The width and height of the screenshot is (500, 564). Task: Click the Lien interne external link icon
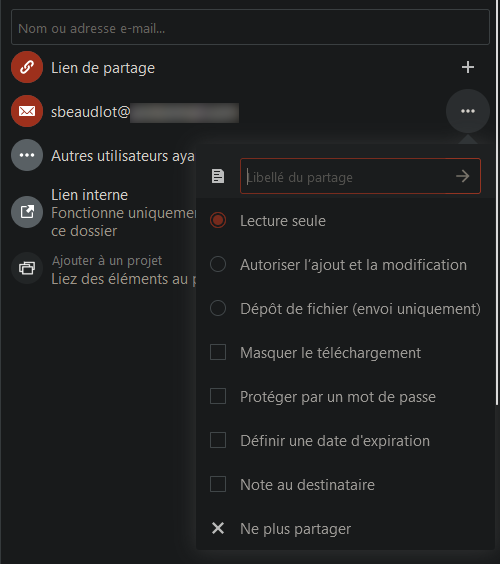27,212
